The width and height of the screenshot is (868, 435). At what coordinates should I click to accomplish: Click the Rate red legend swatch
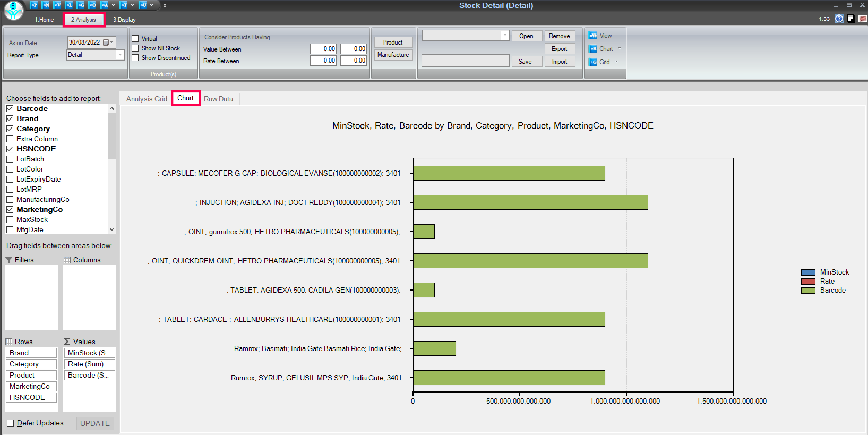click(x=808, y=282)
